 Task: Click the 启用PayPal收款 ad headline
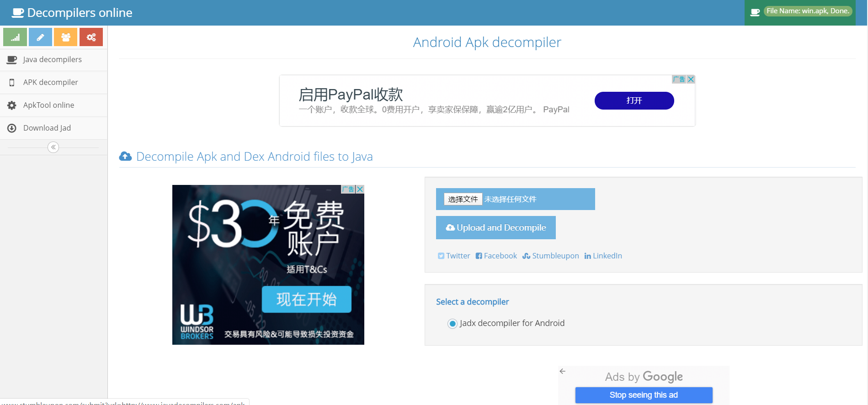pos(351,95)
